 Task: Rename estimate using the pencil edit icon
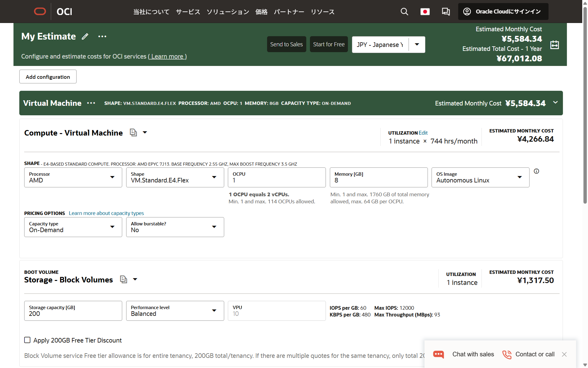click(x=85, y=36)
